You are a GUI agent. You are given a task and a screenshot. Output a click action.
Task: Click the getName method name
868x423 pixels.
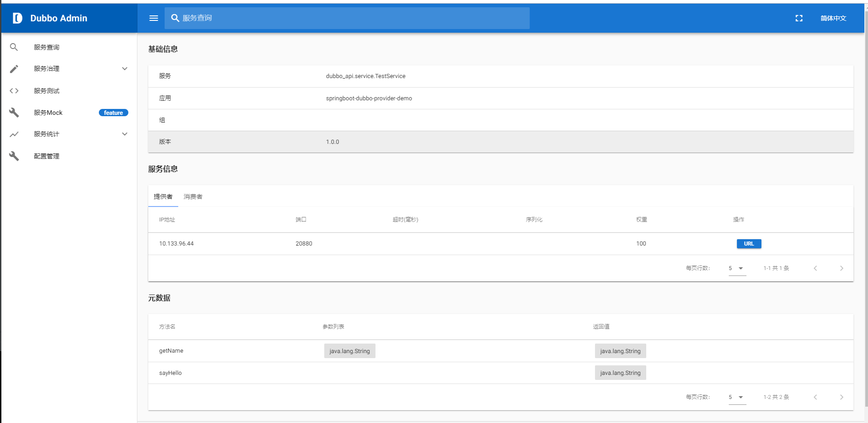(x=171, y=351)
